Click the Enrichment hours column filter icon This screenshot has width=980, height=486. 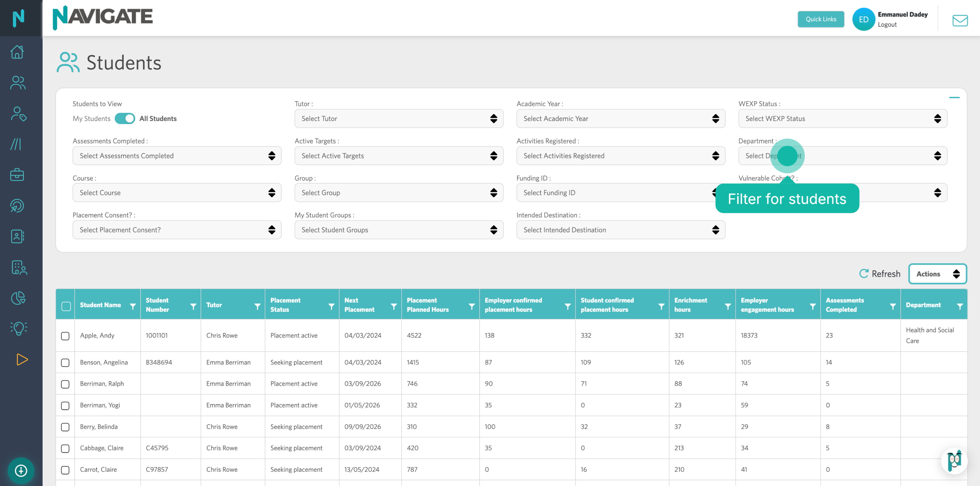pyautogui.click(x=727, y=306)
